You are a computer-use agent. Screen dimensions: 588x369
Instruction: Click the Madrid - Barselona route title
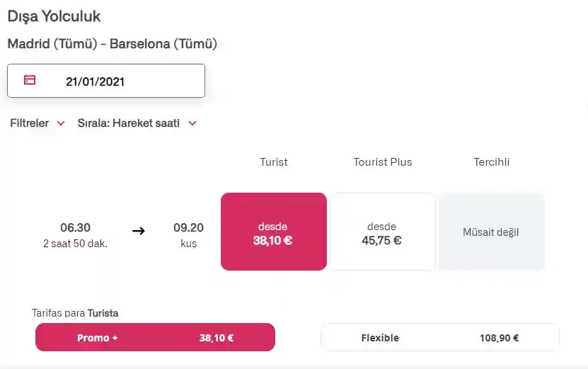112,44
